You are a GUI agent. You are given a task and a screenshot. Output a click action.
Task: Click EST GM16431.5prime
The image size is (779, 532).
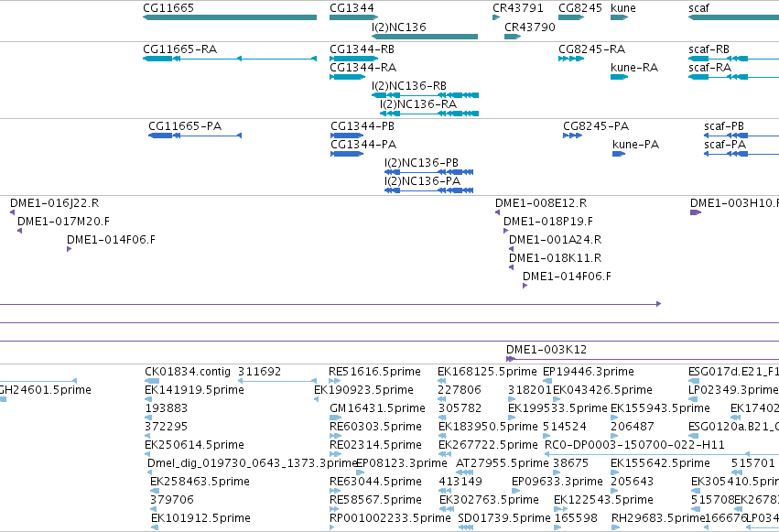(x=377, y=408)
